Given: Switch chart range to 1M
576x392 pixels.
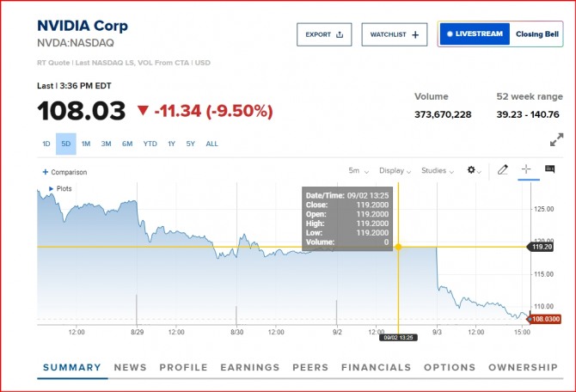Looking at the screenshot, I should (85, 144).
